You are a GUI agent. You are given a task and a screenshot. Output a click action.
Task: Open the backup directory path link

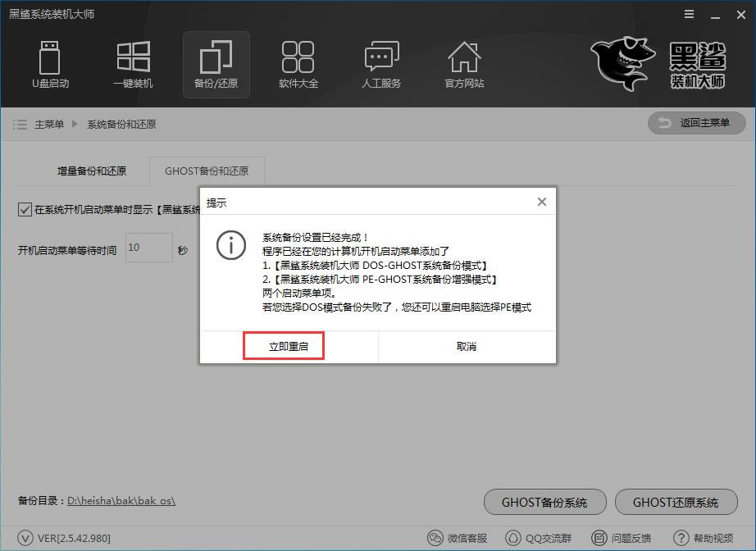(121, 500)
